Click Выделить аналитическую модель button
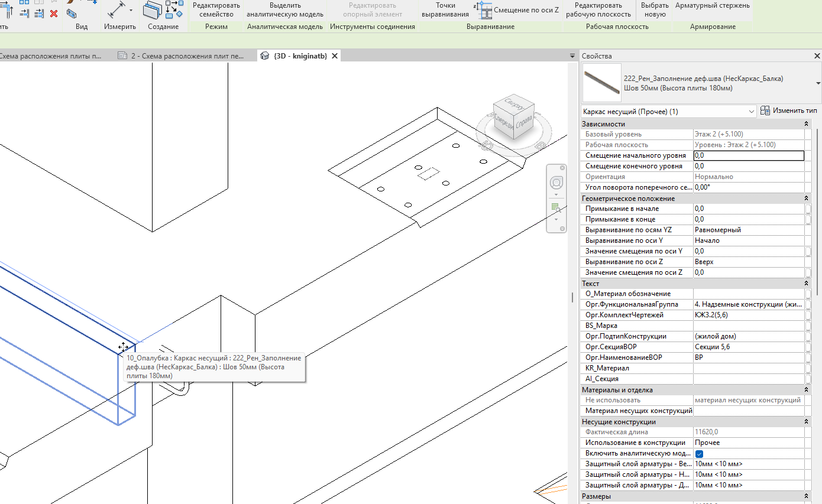The width and height of the screenshot is (822, 504). click(284, 9)
